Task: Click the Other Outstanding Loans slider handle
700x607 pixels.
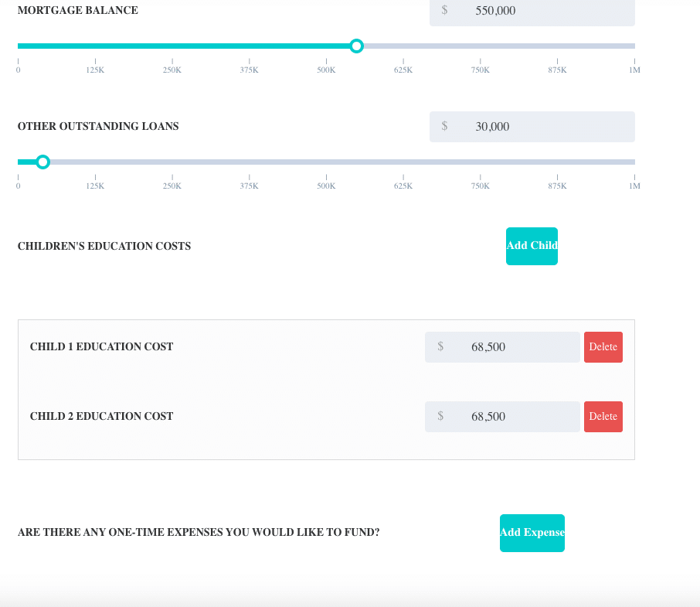Action: pos(42,162)
